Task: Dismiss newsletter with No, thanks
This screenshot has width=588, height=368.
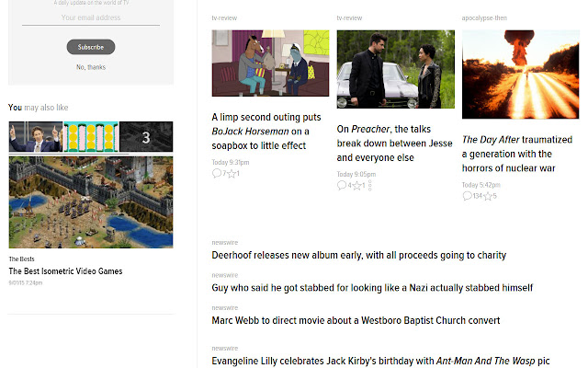Action: [x=91, y=67]
